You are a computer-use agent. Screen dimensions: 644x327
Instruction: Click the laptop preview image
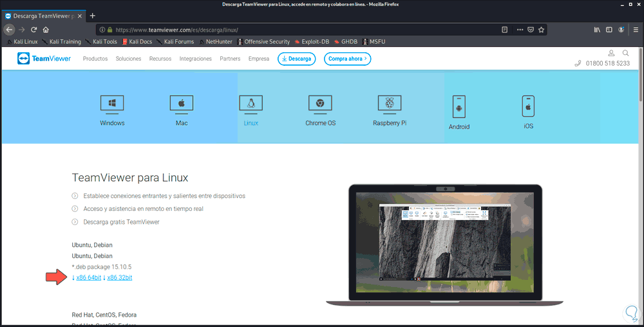pos(445,245)
